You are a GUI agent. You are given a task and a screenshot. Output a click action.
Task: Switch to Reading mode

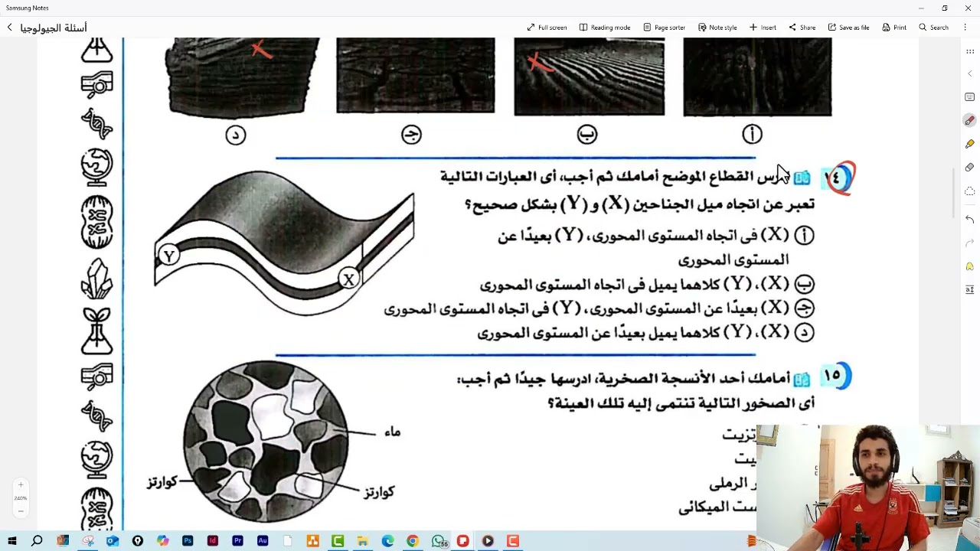point(604,28)
